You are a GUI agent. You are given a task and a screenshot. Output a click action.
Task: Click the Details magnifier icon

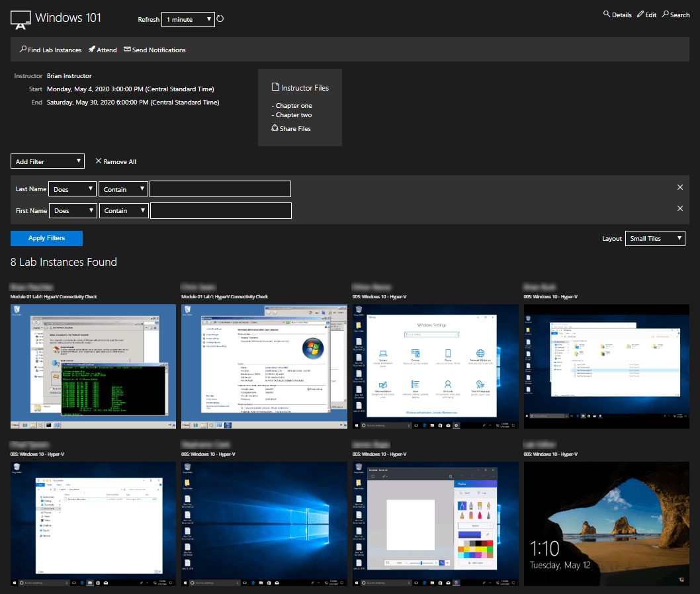click(x=607, y=15)
